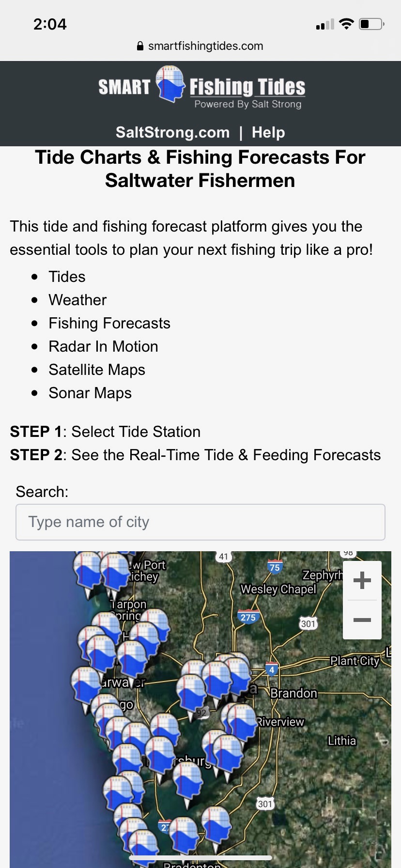The height and width of the screenshot is (868, 401).
Task: Click the Wesley Chapel map label
Action: click(x=278, y=589)
